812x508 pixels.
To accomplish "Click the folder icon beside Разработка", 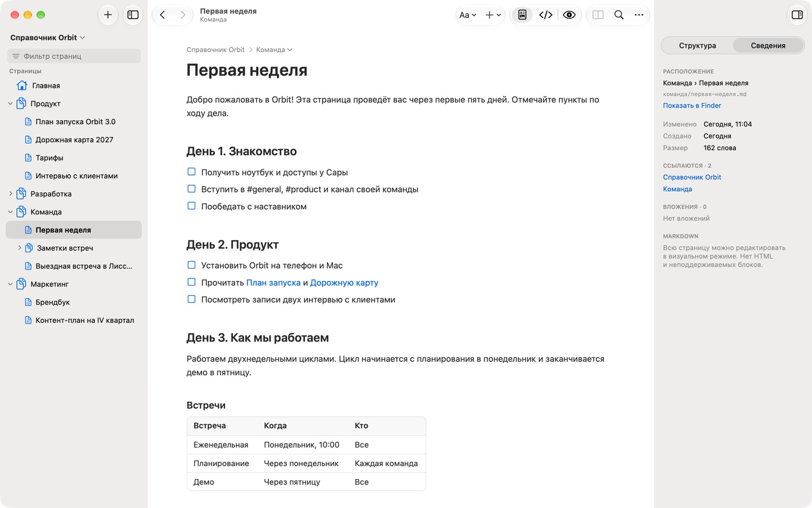I will (x=21, y=194).
